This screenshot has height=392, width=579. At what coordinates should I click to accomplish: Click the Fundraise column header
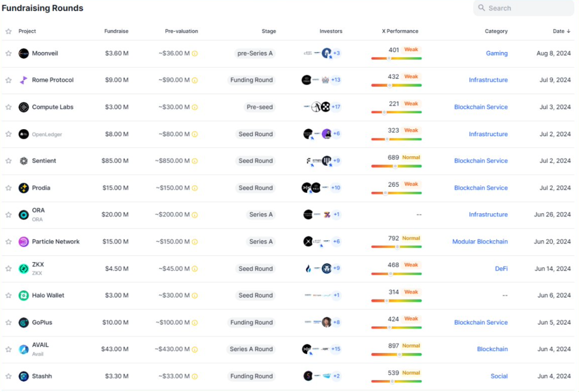[116, 31]
